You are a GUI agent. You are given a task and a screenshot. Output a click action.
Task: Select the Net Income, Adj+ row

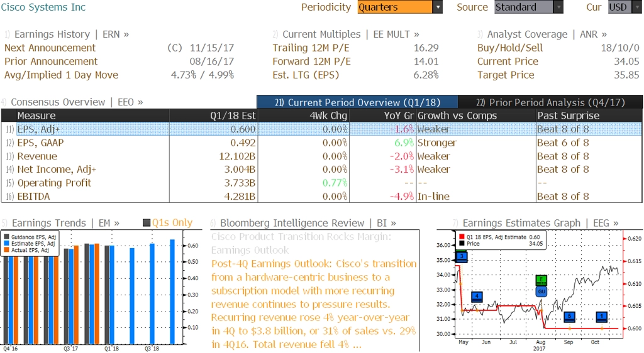[321, 170]
